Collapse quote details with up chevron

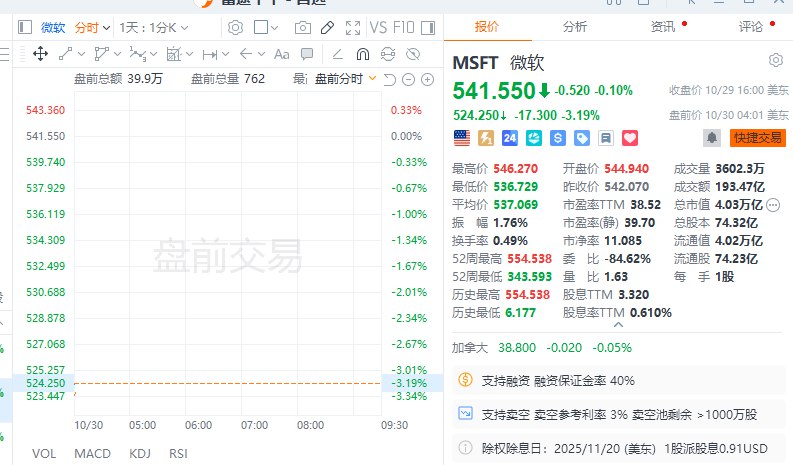coord(618,325)
